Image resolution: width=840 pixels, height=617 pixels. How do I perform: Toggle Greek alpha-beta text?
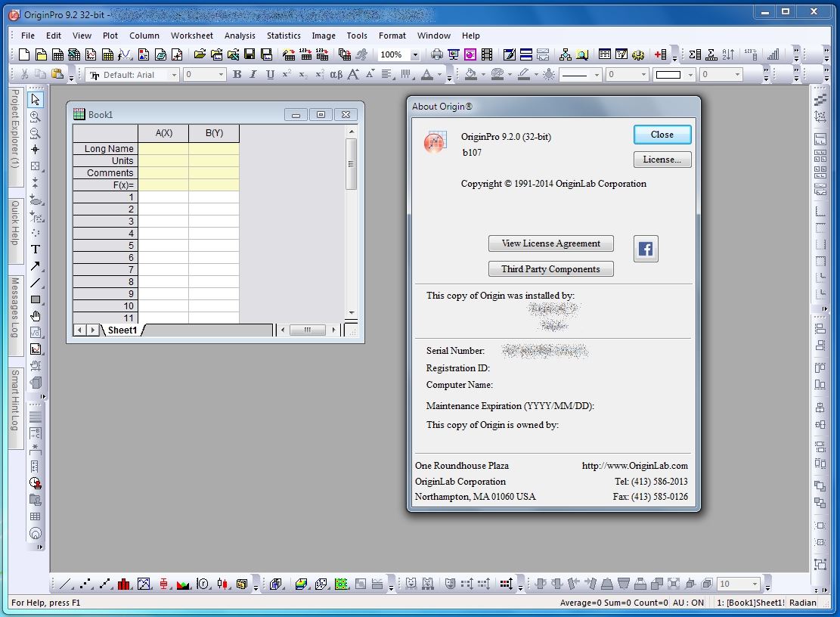pos(336,74)
